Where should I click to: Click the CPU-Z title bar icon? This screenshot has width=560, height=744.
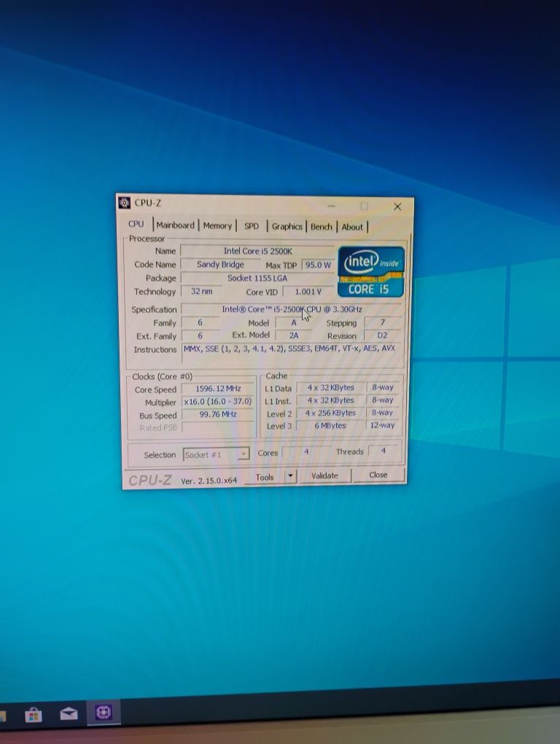[124, 203]
